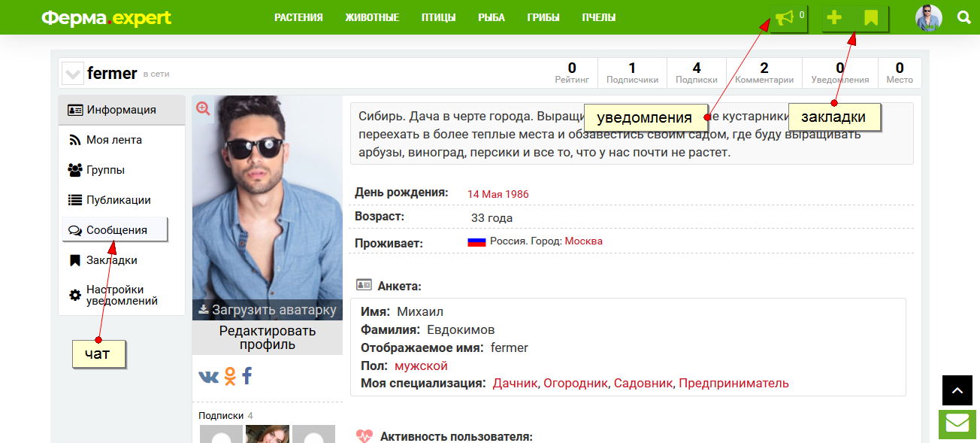Screen dimensions: 980x443
Task: Open Настройки уведомлений in sidebar
Action: coord(121,295)
